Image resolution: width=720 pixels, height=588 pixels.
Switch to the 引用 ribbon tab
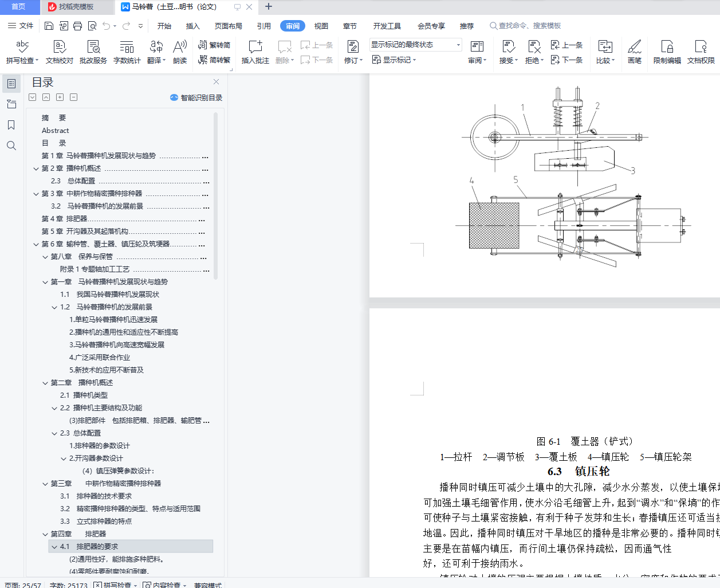264,26
